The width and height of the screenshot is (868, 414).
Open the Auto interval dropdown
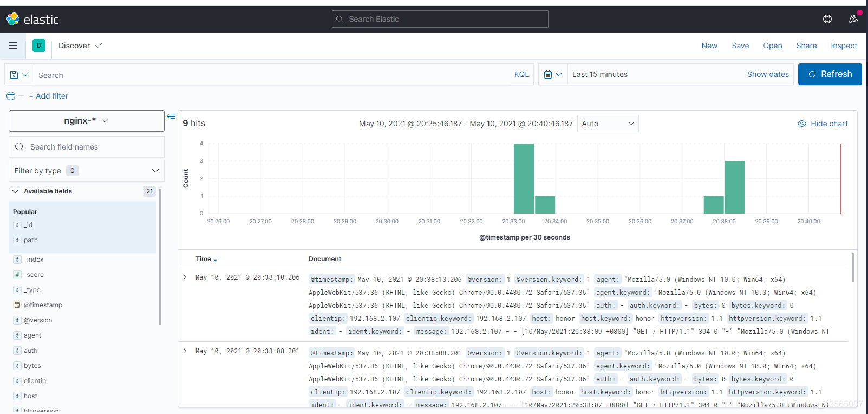click(608, 124)
